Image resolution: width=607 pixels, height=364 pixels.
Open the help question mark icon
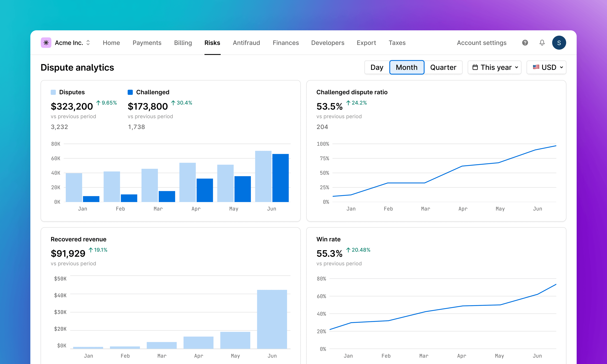point(525,42)
